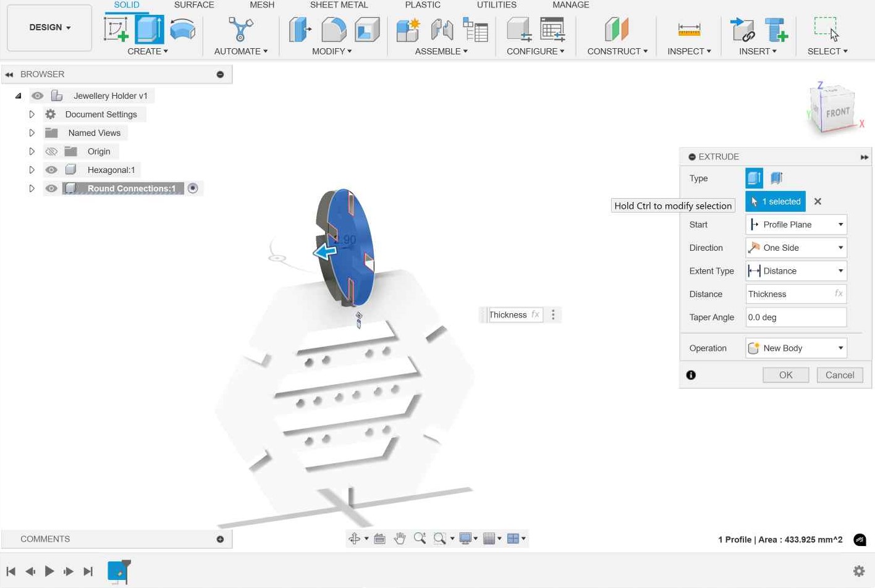Click the Look At icon

tap(380, 539)
